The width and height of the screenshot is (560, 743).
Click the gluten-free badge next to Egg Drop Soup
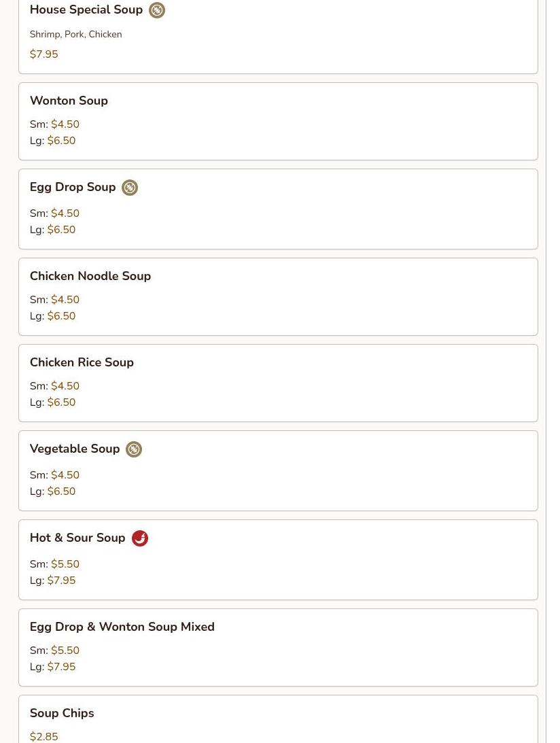pyautogui.click(x=130, y=188)
